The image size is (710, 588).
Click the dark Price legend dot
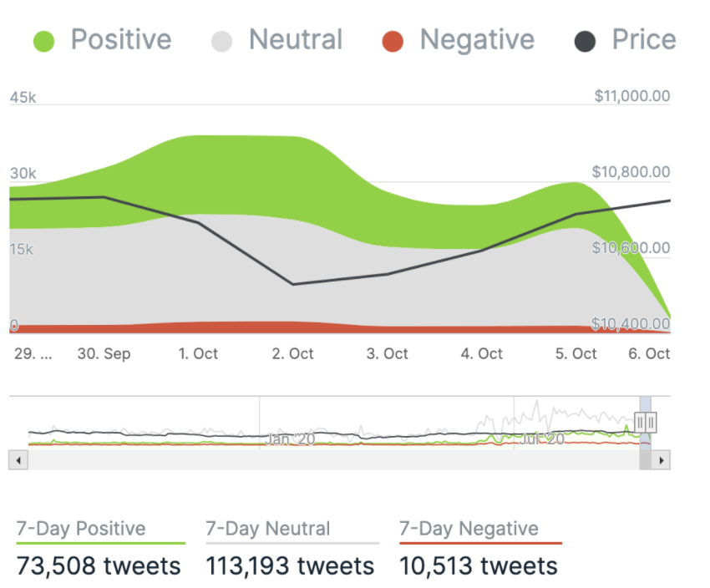pyautogui.click(x=585, y=41)
